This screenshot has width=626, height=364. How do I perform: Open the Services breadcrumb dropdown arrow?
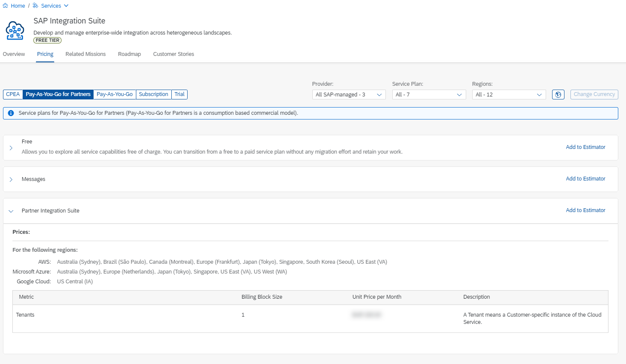coord(66,6)
